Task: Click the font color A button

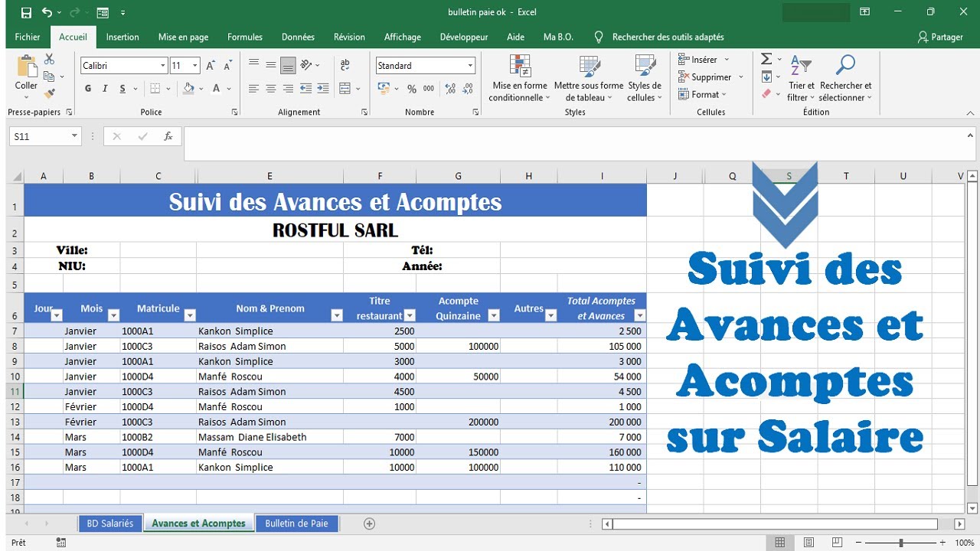Action: tap(217, 89)
